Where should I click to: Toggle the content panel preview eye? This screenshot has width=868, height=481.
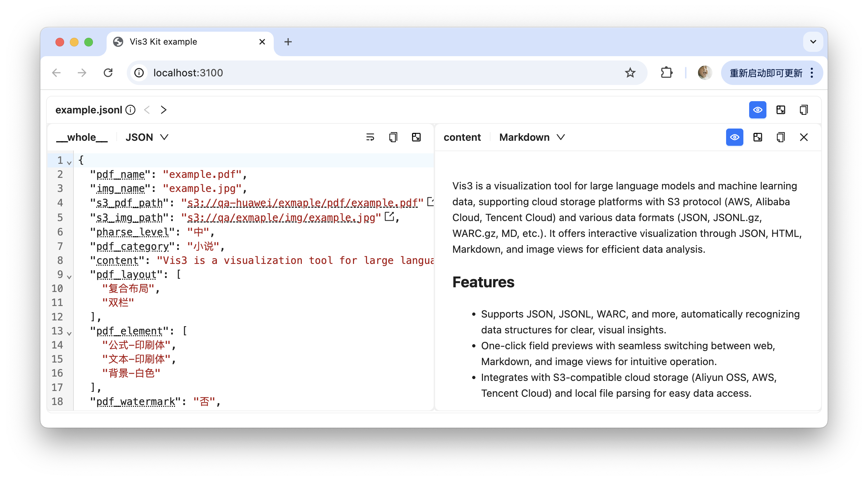[734, 137]
